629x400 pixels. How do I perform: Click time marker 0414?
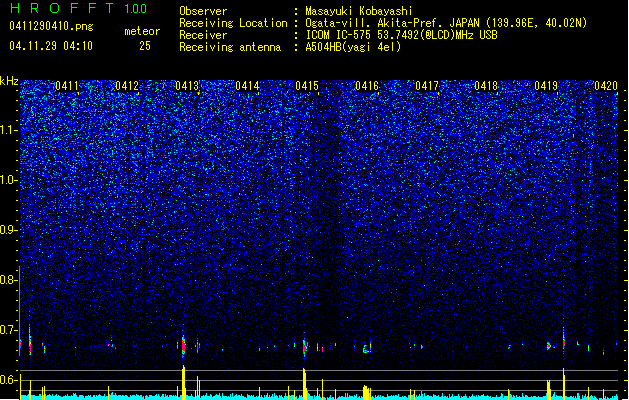click(x=247, y=86)
